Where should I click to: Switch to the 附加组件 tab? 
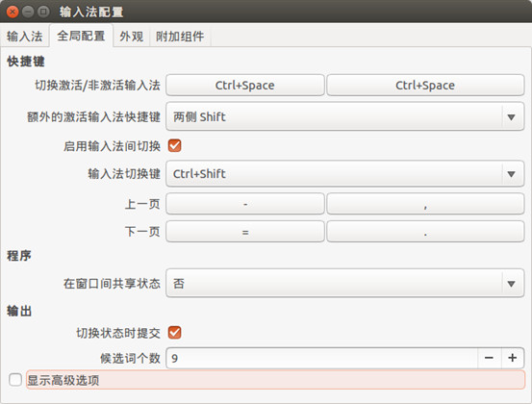click(x=180, y=37)
